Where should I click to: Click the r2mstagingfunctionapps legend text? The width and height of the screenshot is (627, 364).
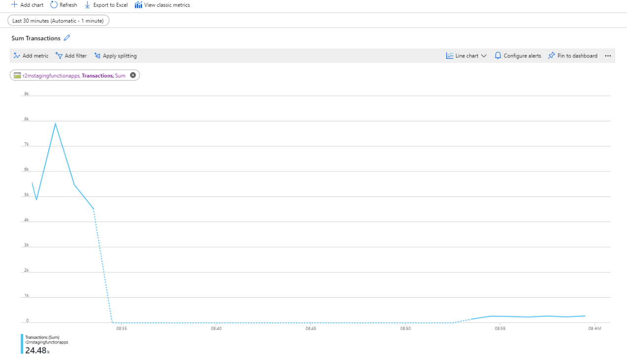[47, 342]
